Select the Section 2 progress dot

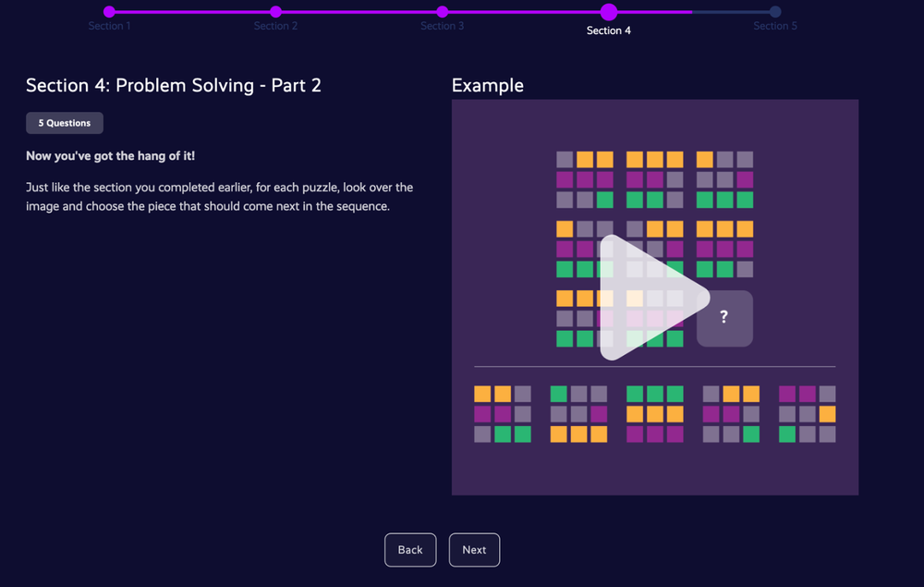276,13
